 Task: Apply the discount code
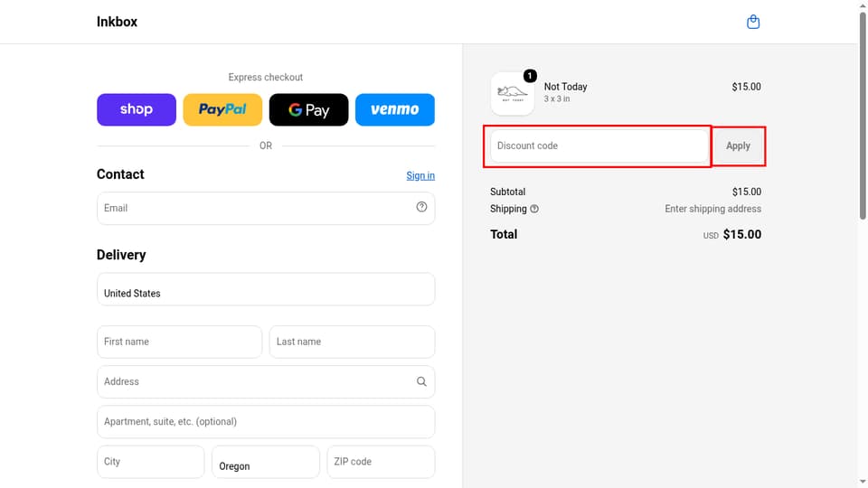pyautogui.click(x=738, y=146)
